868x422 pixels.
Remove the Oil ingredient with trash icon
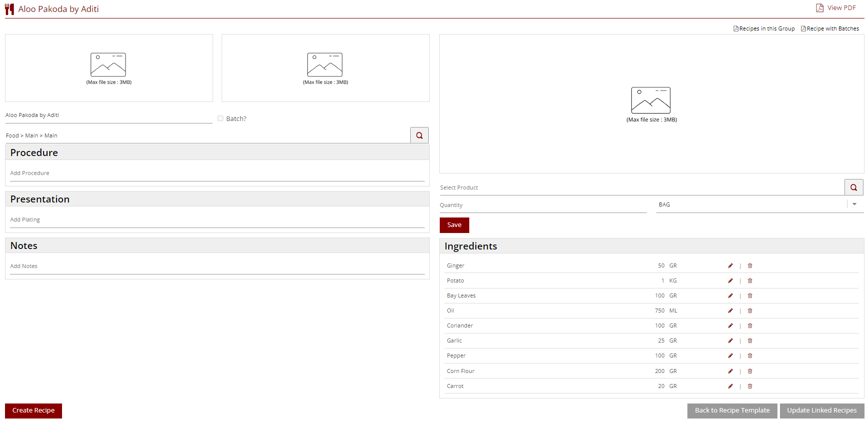(749, 311)
